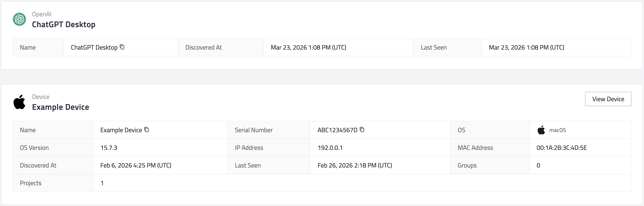The image size is (644, 206).
Task: Click the Apple logo beside Example Device heading
Action: point(19,102)
